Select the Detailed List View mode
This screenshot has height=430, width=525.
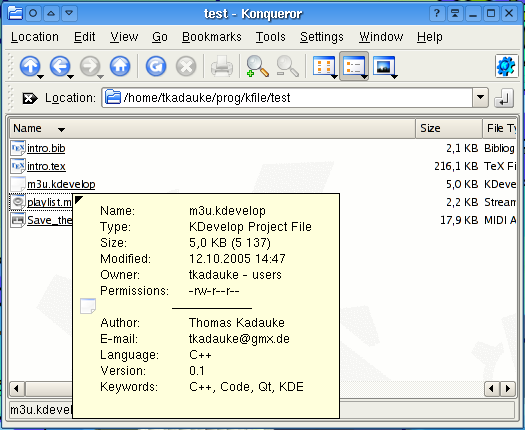coord(354,66)
